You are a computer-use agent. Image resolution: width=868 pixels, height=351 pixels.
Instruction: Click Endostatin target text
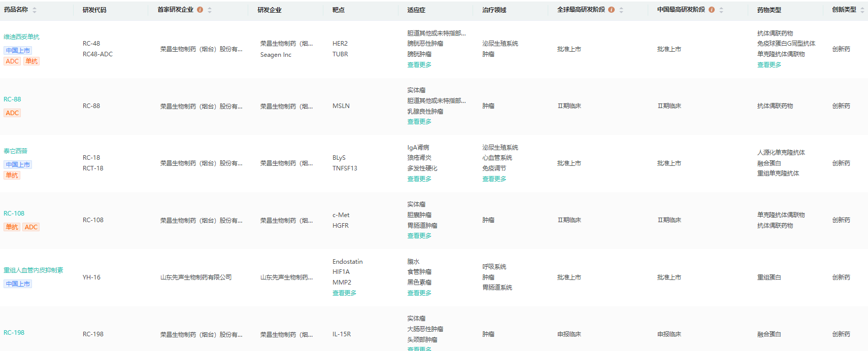point(348,262)
